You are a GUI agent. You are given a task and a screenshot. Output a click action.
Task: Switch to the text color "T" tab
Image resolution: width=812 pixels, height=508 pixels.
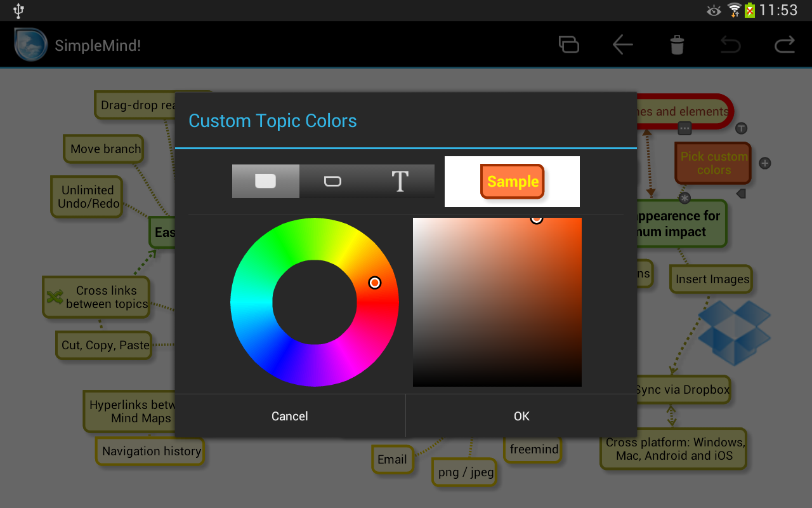400,181
